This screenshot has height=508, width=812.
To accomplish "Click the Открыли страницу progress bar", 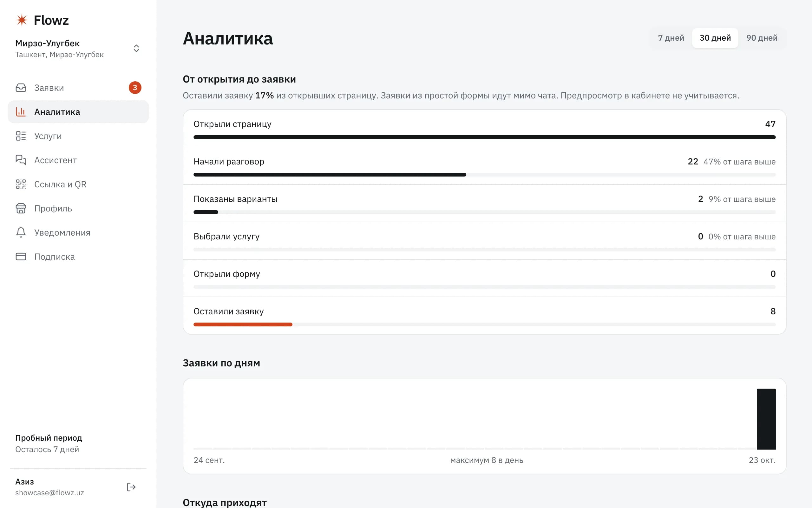I will click(485, 137).
